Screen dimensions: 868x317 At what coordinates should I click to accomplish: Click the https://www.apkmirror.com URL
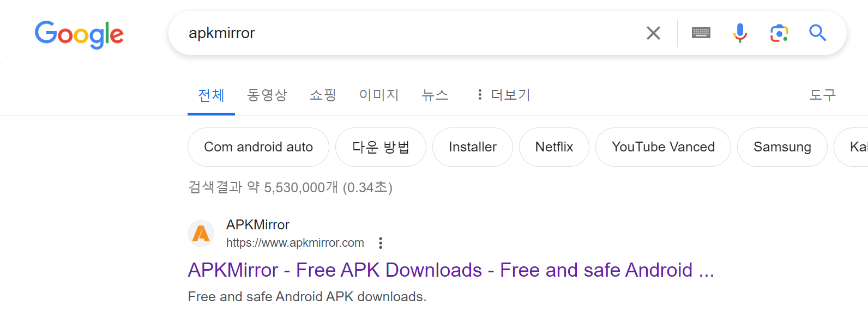(x=295, y=243)
